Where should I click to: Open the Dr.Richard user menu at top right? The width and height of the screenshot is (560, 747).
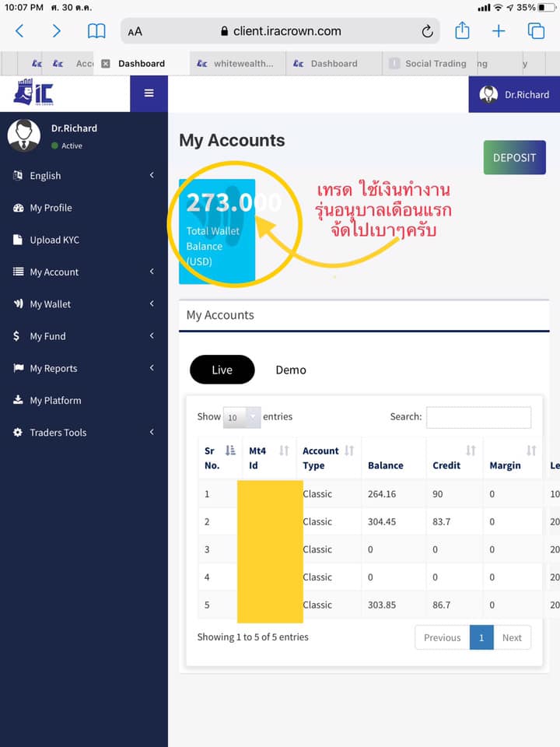514,94
